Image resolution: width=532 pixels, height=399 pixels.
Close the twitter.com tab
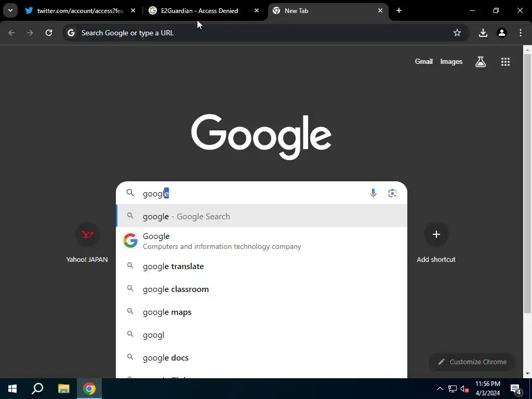point(133,10)
